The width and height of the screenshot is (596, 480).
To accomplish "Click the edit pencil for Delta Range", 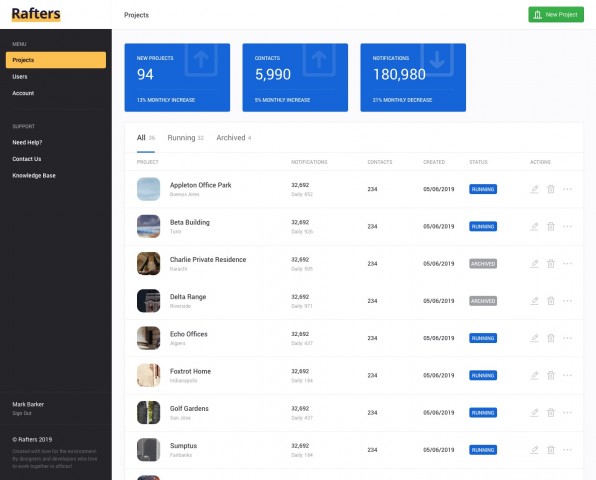I will point(534,301).
